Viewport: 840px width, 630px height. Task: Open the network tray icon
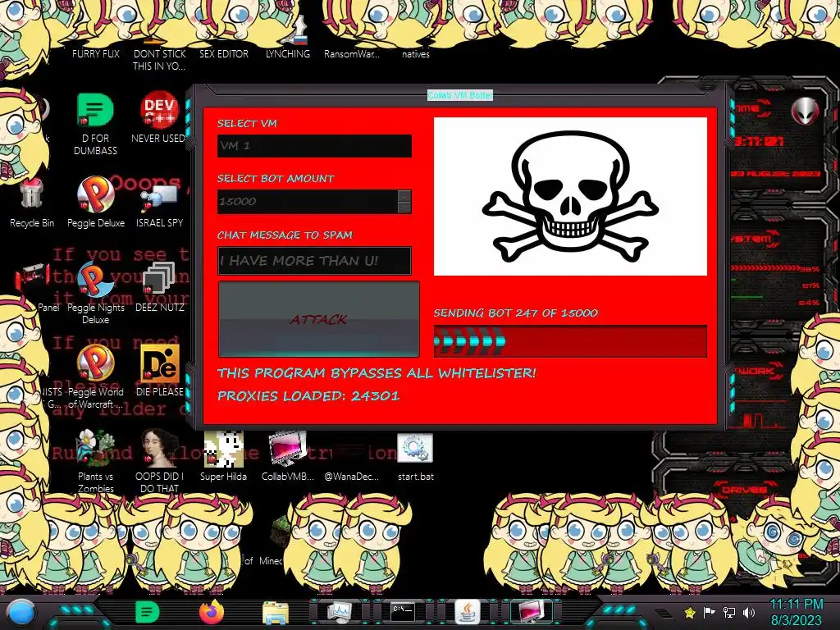tap(729, 612)
